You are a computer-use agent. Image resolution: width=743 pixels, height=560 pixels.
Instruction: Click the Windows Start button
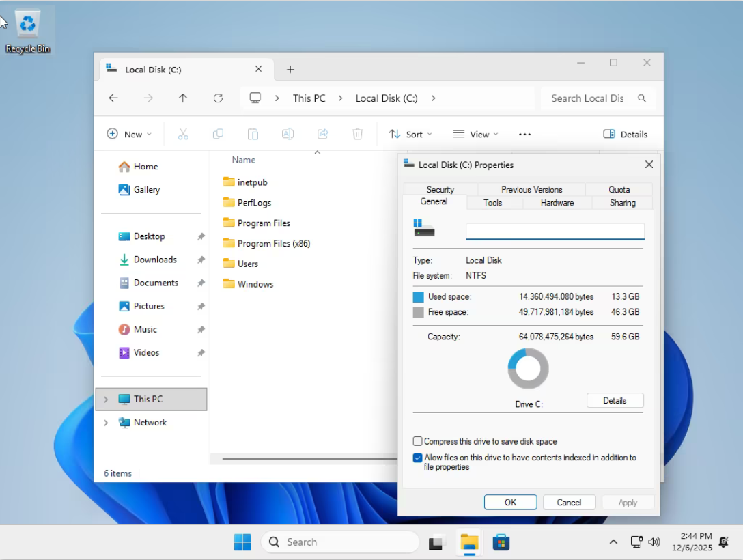coord(242,542)
